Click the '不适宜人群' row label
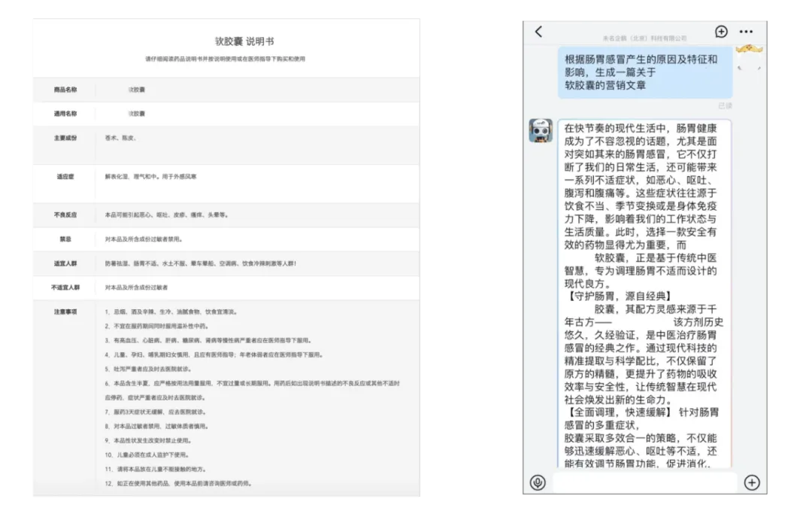 coord(65,287)
